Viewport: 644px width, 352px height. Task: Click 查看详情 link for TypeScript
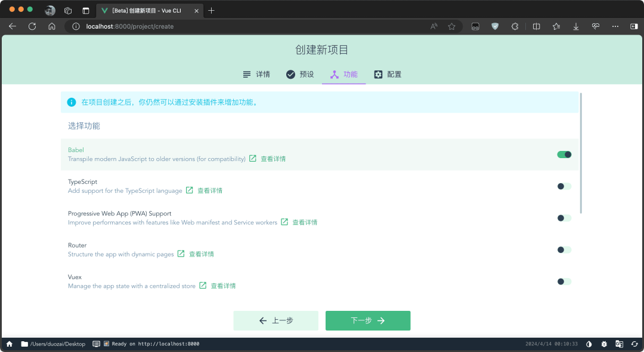coord(210,190)
